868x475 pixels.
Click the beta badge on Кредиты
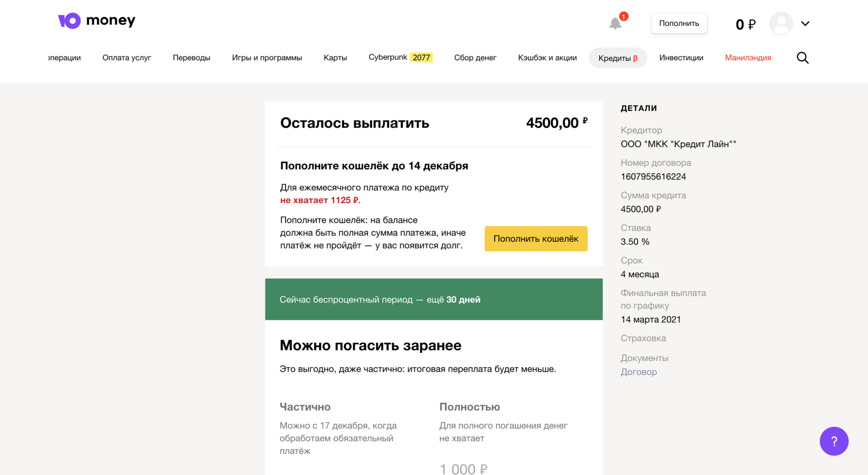635,58
